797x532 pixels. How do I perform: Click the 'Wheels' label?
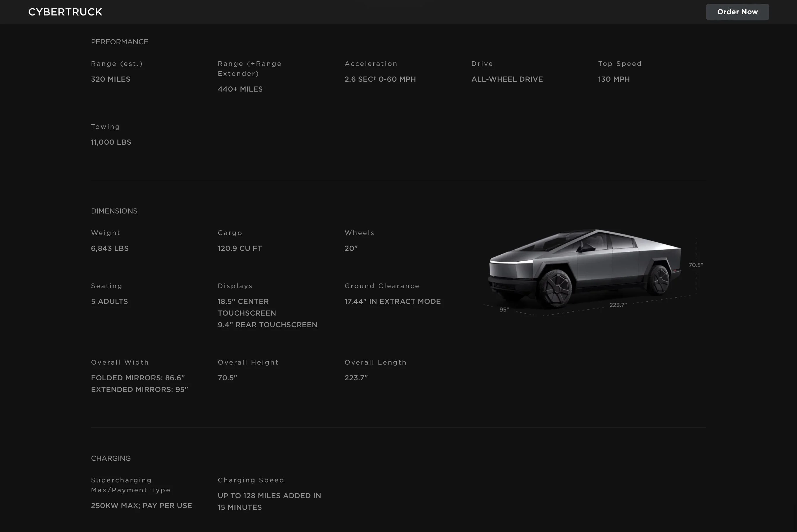360,233
